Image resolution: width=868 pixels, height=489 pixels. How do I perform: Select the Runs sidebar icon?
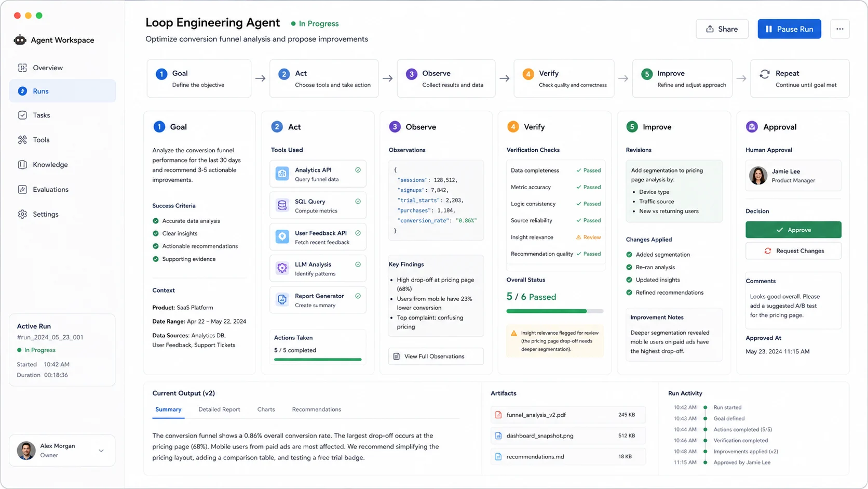tap(22, 91)
